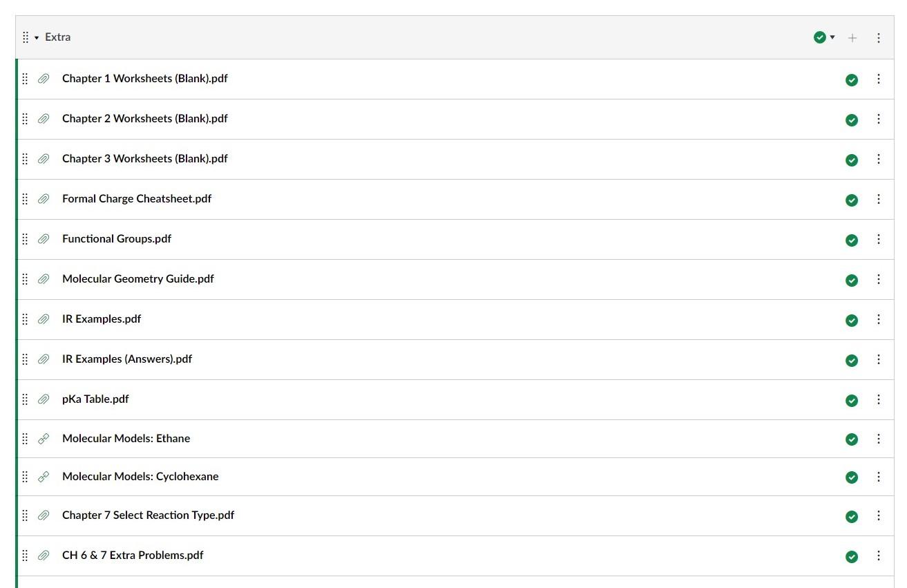Unpublish Formal Charge Cheatsheet.pdf via green check
The width and height of the screenshot is (907, 588).
pyautogui.click(x=852, y=200)
